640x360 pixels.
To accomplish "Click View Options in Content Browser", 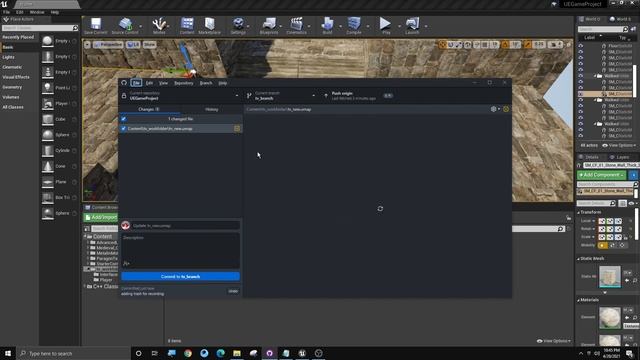I will tap(554, 341).
